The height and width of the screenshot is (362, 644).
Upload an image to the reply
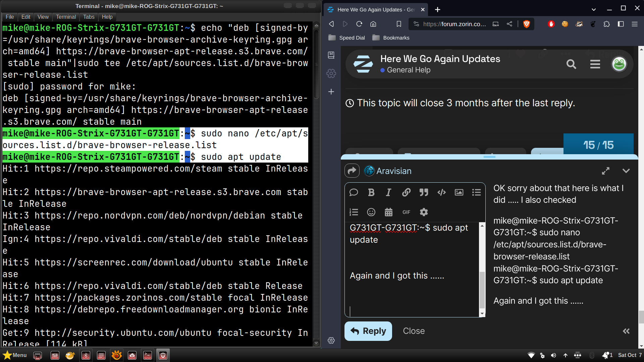click(x=459, y=192)
